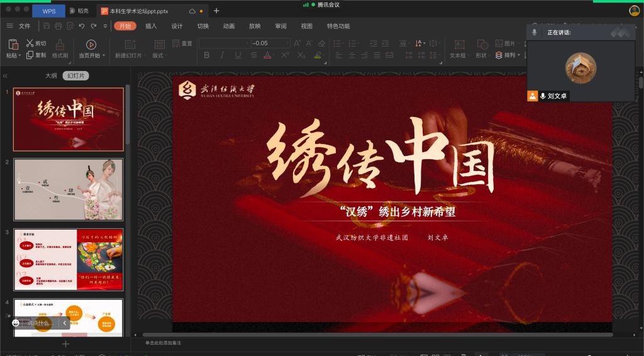Expand the Paste (粘贴) dropdown arrow
The image size is (644, 356).
coord(20,55)
